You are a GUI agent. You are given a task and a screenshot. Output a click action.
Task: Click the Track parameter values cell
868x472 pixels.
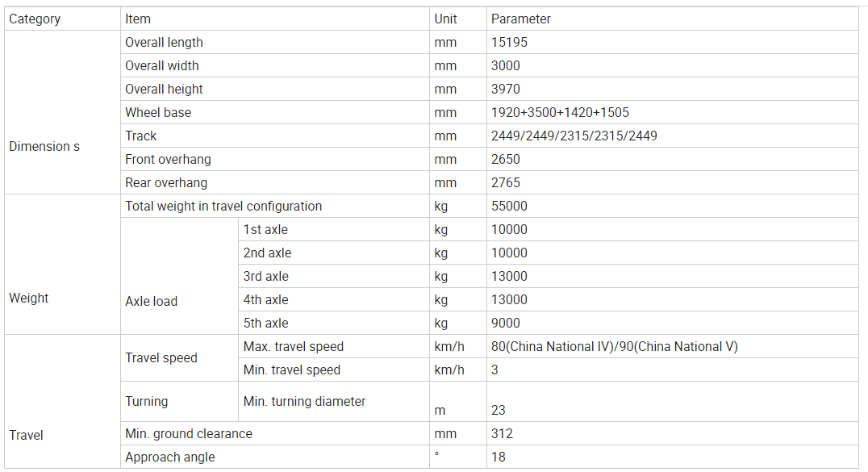[x=574, y=136]
